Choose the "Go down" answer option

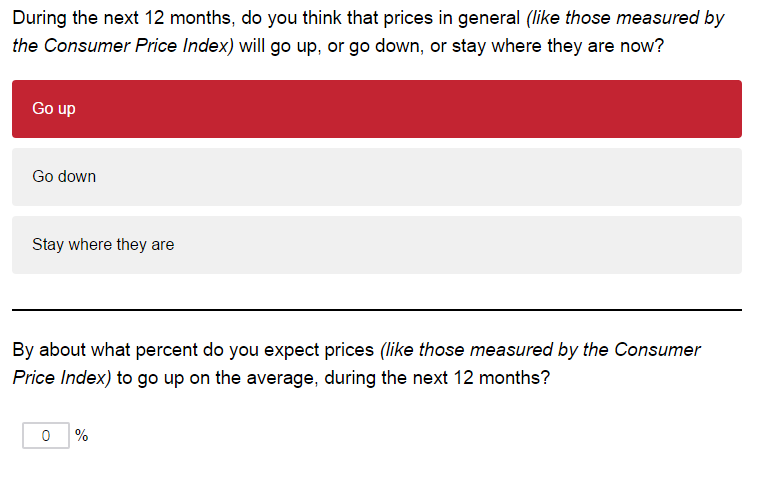(x=377, y=177)
